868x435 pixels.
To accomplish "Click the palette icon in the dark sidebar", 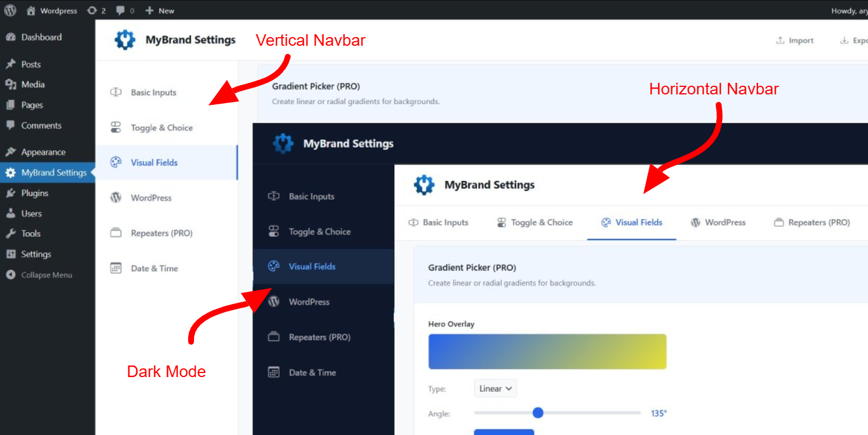I will (274, 266).
